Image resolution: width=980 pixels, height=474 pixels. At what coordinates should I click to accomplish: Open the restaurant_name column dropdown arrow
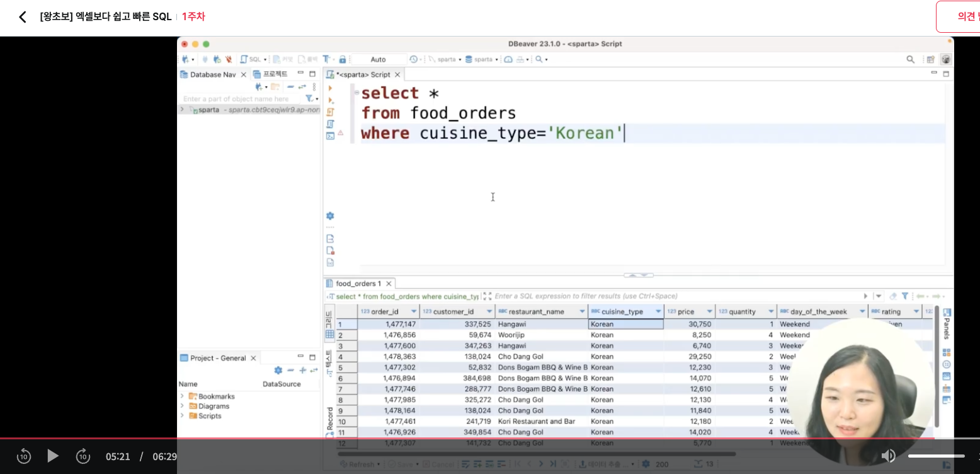[583, 311]
